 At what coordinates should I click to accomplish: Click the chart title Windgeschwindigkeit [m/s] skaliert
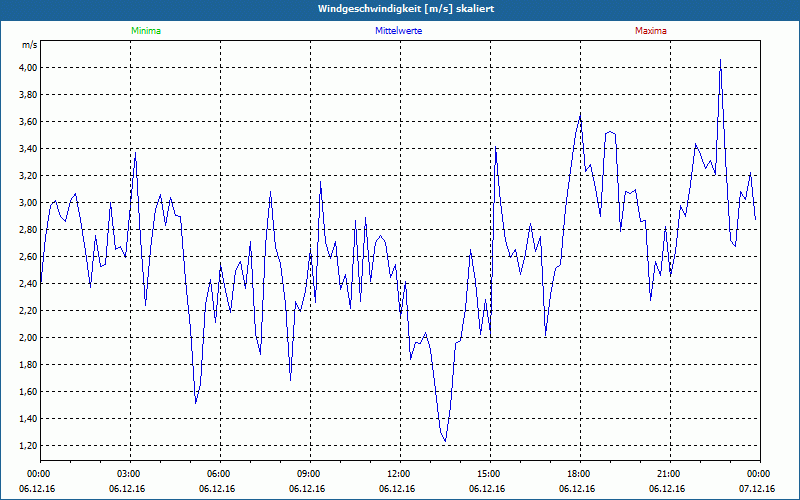click(x=406, y=9)
